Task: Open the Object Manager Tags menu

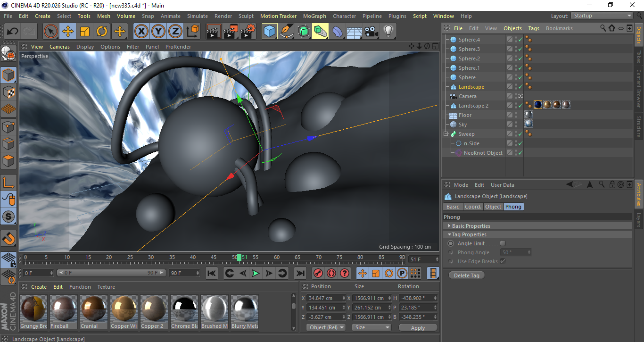Action: (x=534, y=28)
